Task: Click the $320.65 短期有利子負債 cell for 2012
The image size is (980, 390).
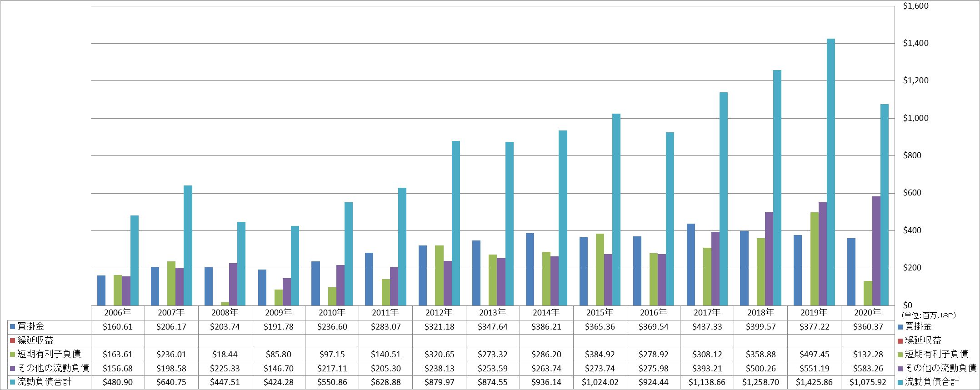Action: point(439,355)
